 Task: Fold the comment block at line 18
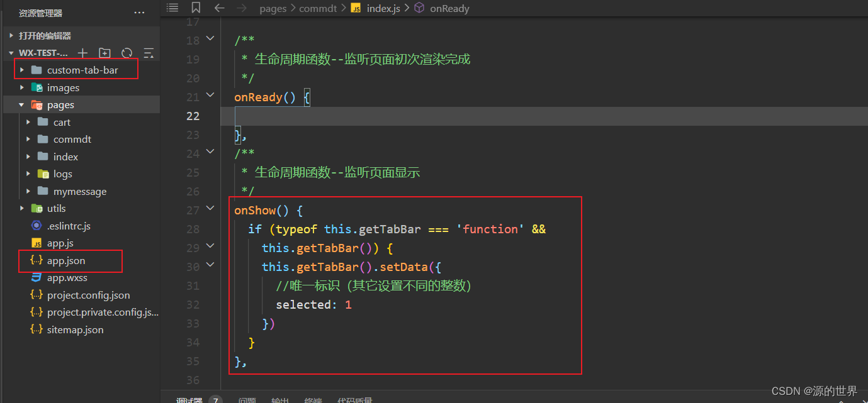[211, 40]
